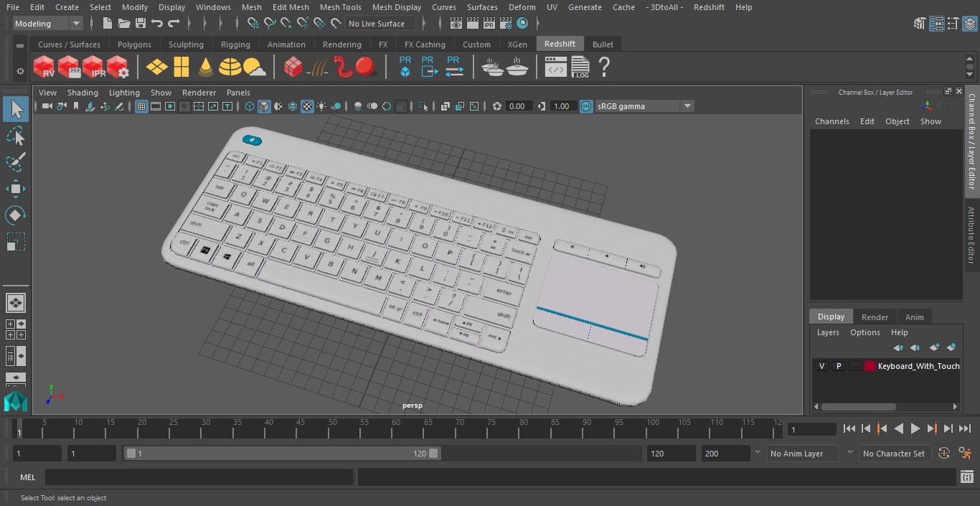Open the Attribute Editor side tab
980x506 pixels.
pos(972,235)
